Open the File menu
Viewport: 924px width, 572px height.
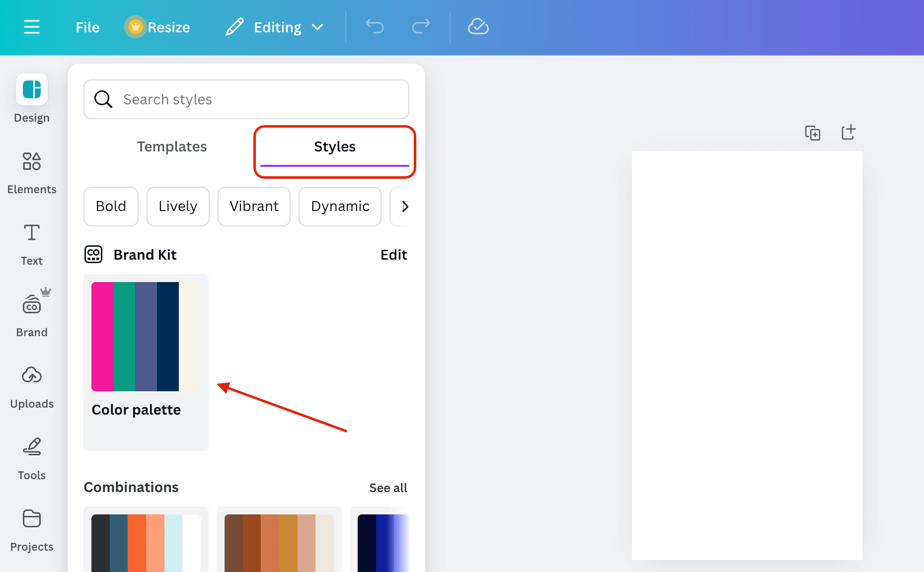click(87, 27)
